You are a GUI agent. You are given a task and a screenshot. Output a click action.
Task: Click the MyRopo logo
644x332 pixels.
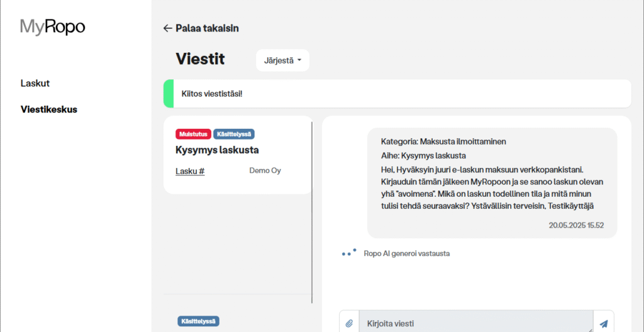[x=53, y=26]
